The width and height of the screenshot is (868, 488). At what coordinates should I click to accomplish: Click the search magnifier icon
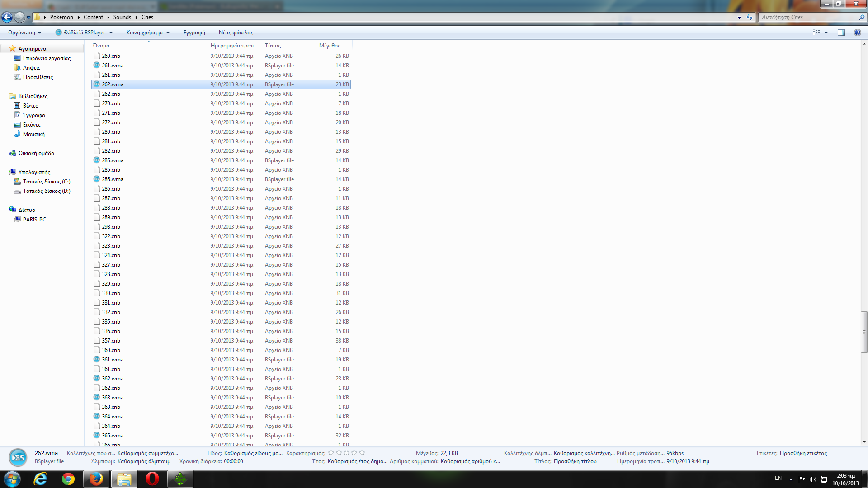(x=861, y=17)
